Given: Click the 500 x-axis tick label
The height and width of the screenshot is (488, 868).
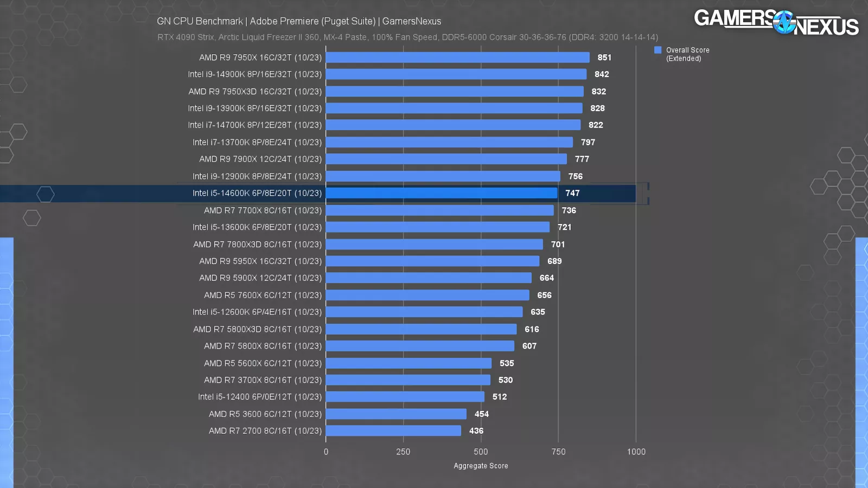Looking at the screenshot, I should [481, 452].
